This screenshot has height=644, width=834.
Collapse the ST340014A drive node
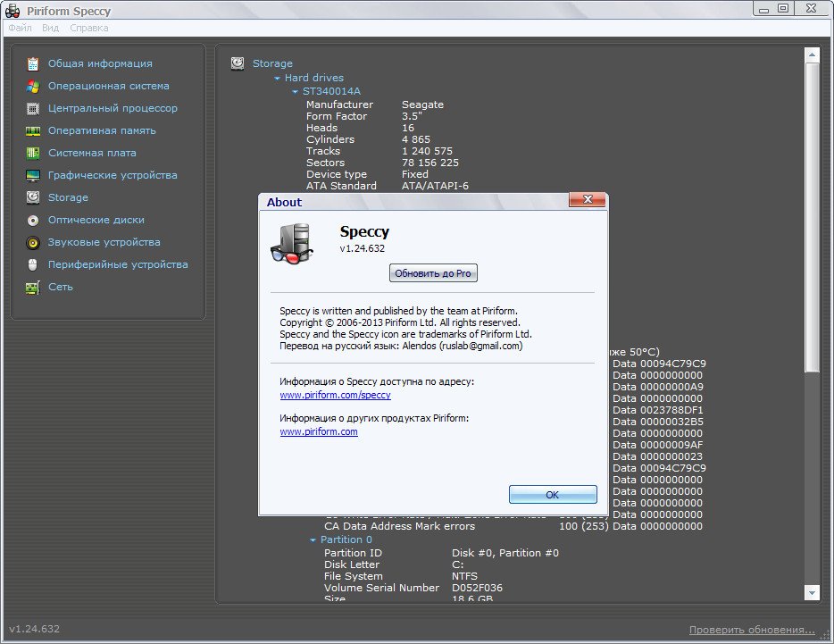point(296,91)
